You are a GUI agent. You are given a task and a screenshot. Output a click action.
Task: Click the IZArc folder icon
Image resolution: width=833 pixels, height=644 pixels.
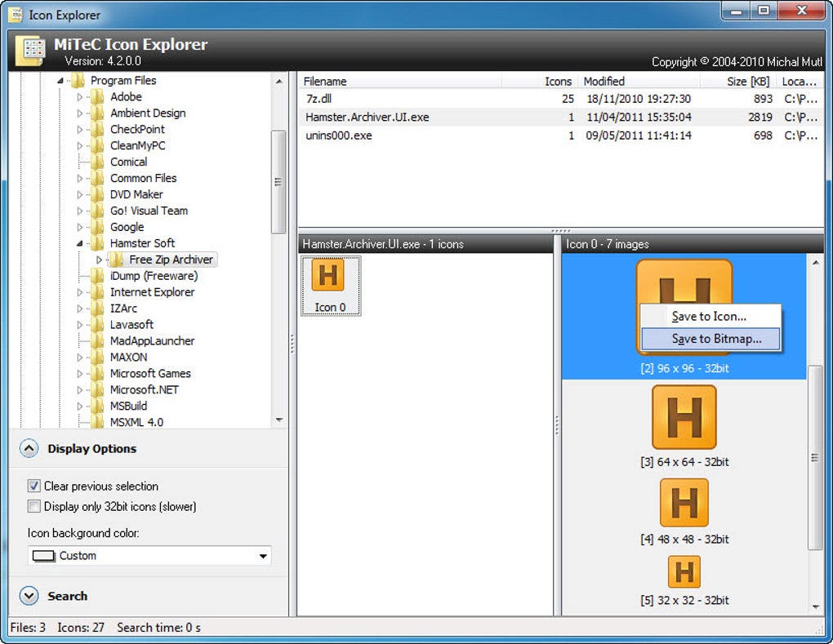97,309
